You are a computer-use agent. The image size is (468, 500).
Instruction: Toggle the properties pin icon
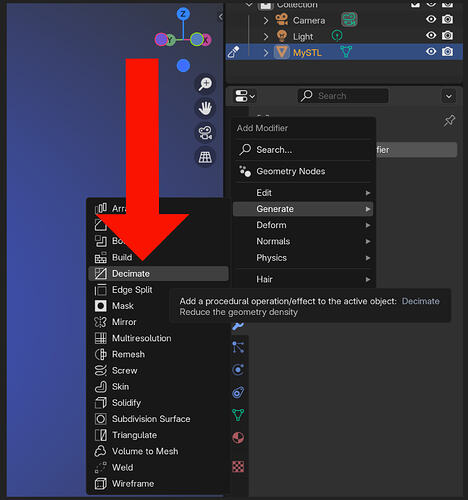click(449, 121)
